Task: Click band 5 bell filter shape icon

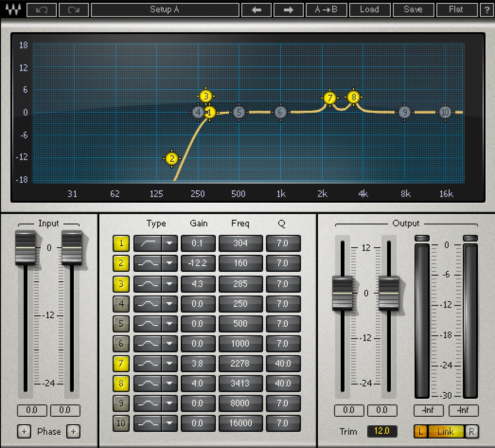Action: pos(148,323)
